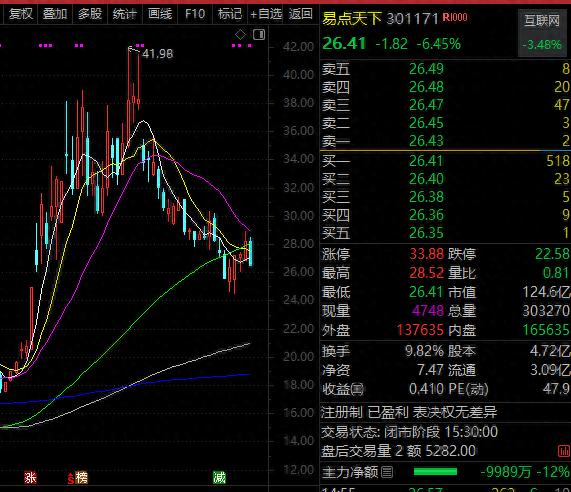Click the 20.00 price axis label
571x492 pixels.
click(299, 357)
